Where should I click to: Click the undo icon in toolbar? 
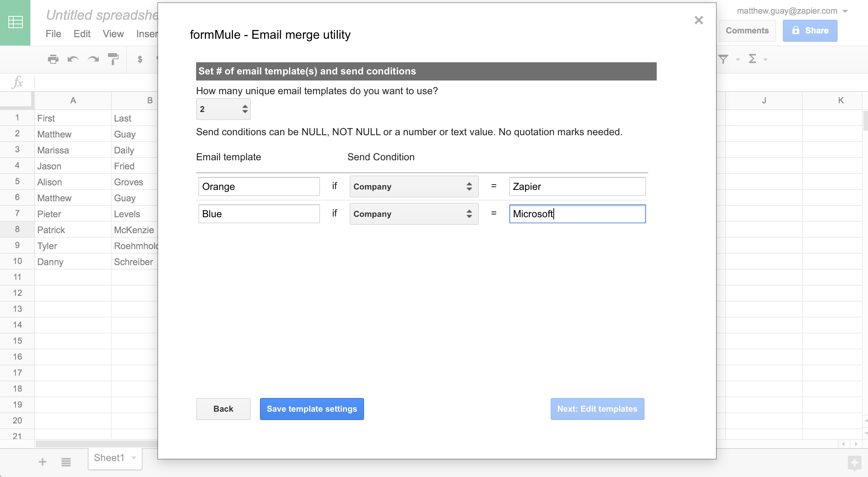pos(75,58)
